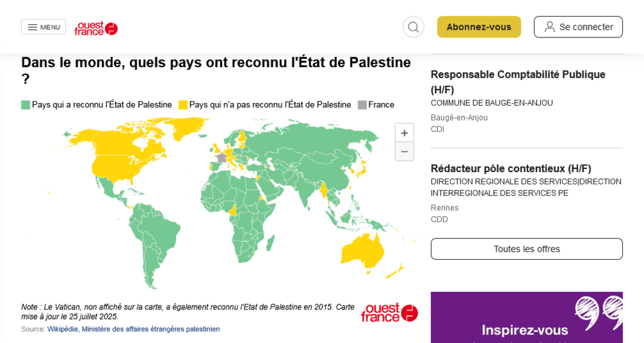Click the gray France legend swatch
Image resolution: width=644 pixels, height=343 pixels.
click(362, 105)
